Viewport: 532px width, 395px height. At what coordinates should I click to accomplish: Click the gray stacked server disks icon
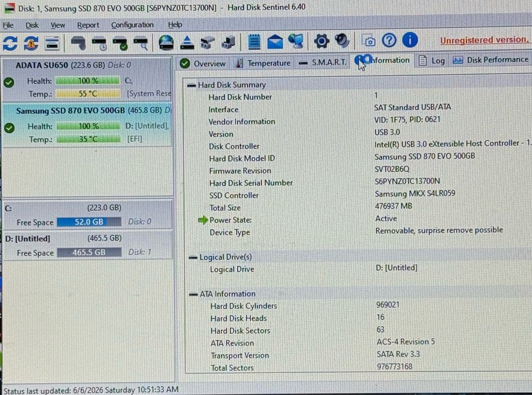coord(228,42)
